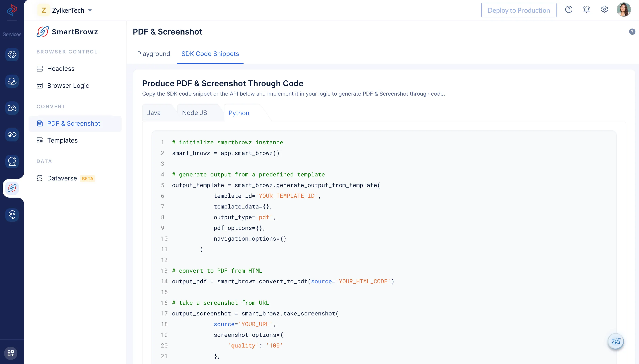Open the sparkle chat-bubble service icon in the left rail
This screenshot has height=364, width=639.
pos(12,162)
